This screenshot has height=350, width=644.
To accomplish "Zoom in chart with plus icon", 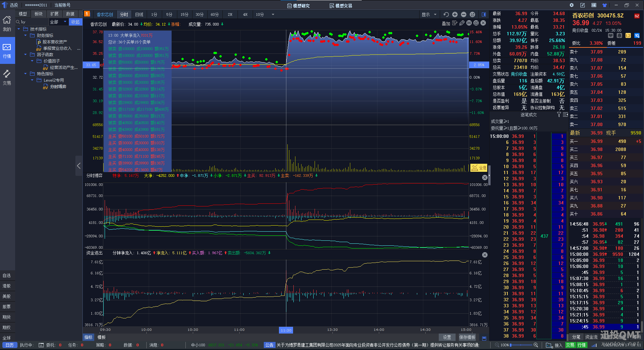I will click(455, 14).
